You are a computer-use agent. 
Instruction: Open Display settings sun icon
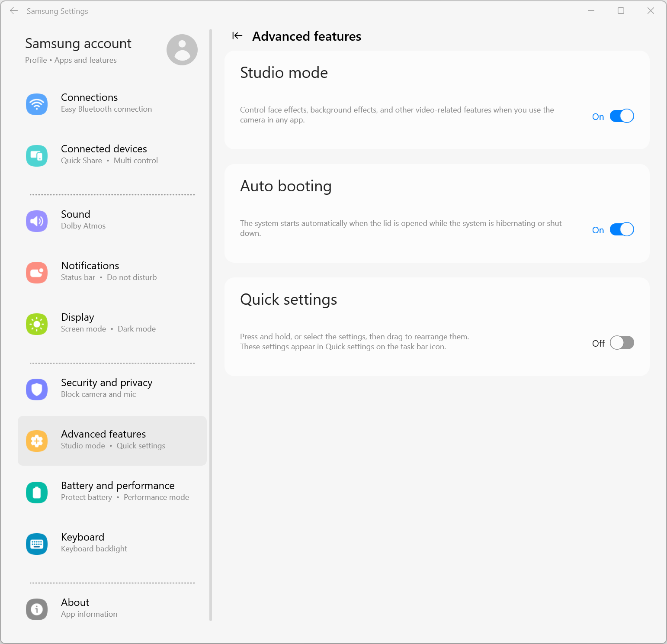tap(37, 324)
